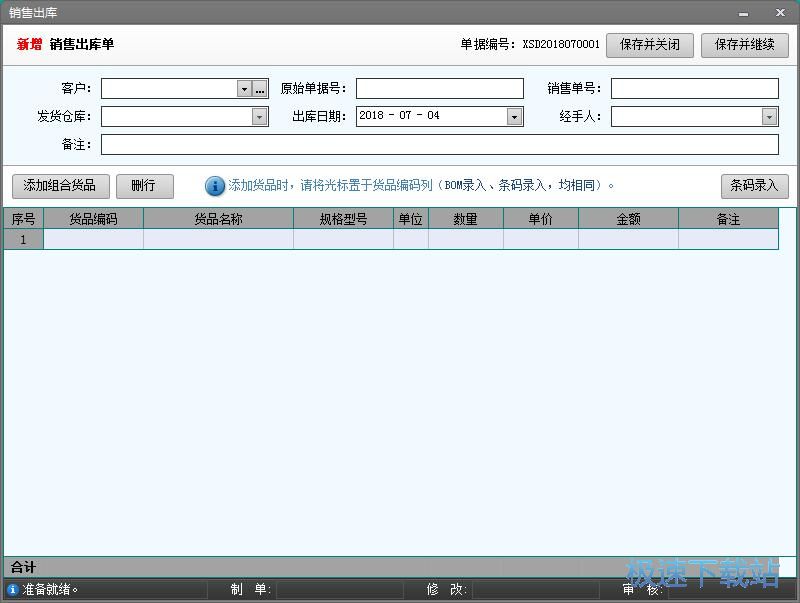This screenshot has width=800, height=603.
Task: Click 合计 totals row label
Action: [x=23, y=567]
